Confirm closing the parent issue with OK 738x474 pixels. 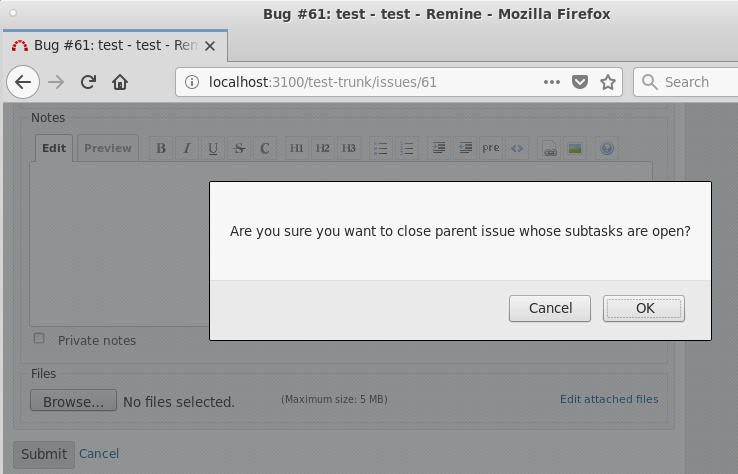pos(644,308)
